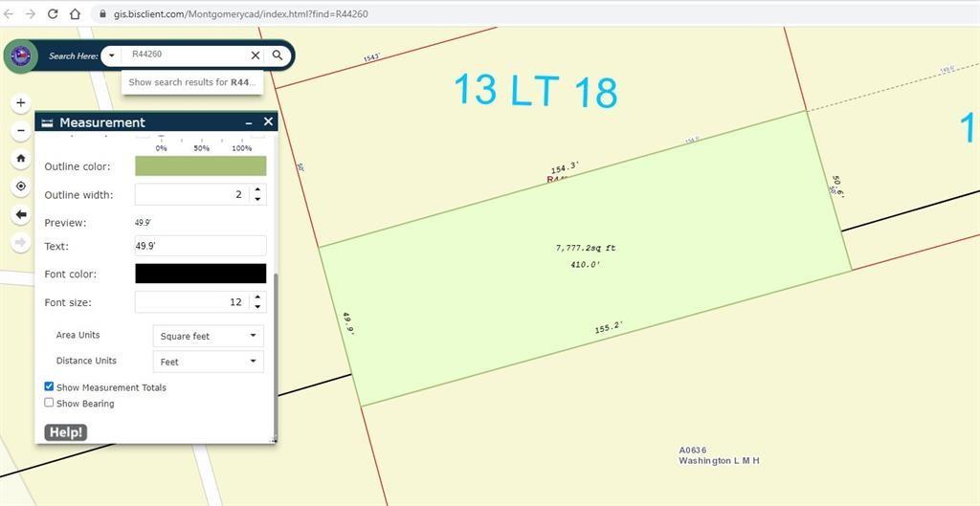980x506 pixels.
Task: Go to previous map extent arrow
Action: [x=21, y=214]
